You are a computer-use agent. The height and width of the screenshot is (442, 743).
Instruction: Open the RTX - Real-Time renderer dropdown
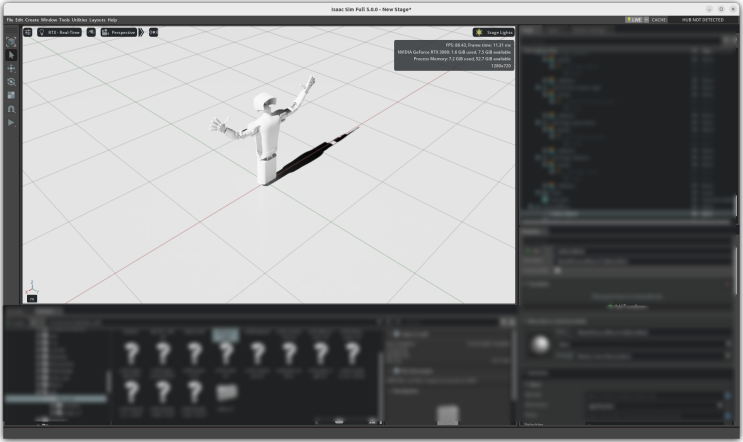59,32
